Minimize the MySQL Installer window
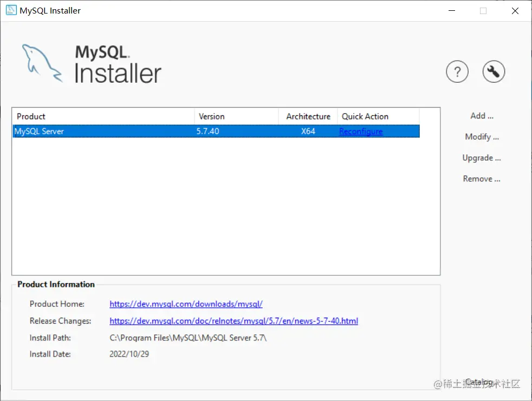Viewport: 532px width, 401px height. point(452,10)
